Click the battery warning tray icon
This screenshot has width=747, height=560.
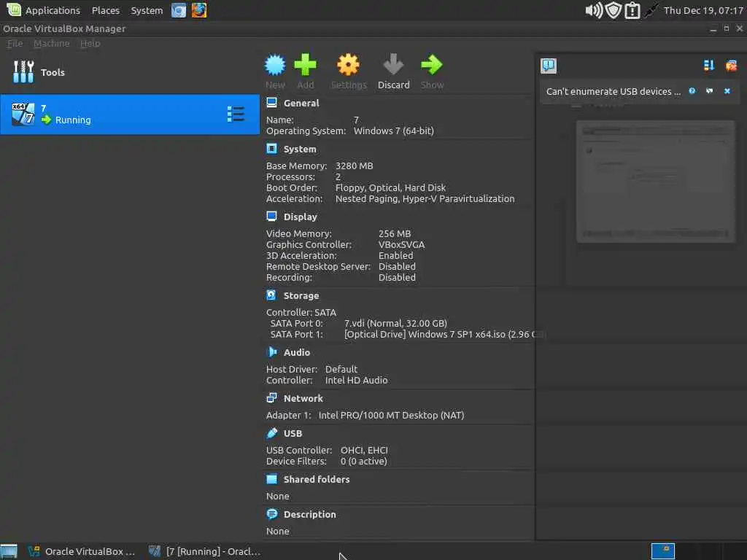coord(632,10)
